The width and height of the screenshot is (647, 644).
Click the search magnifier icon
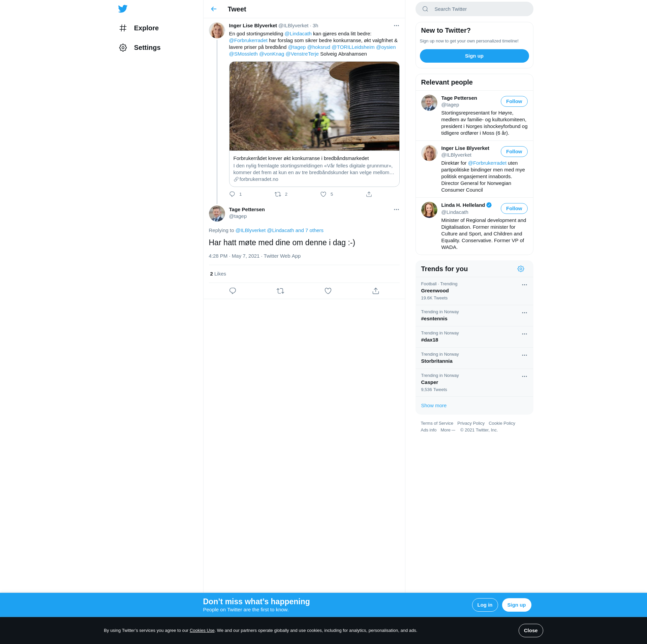tap(425, 9)
